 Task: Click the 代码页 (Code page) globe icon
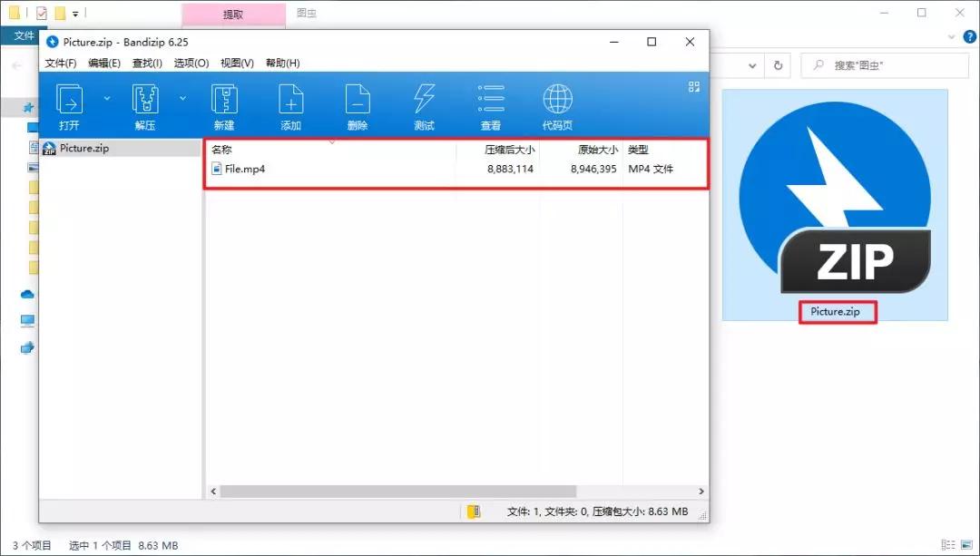pos(557,98)
